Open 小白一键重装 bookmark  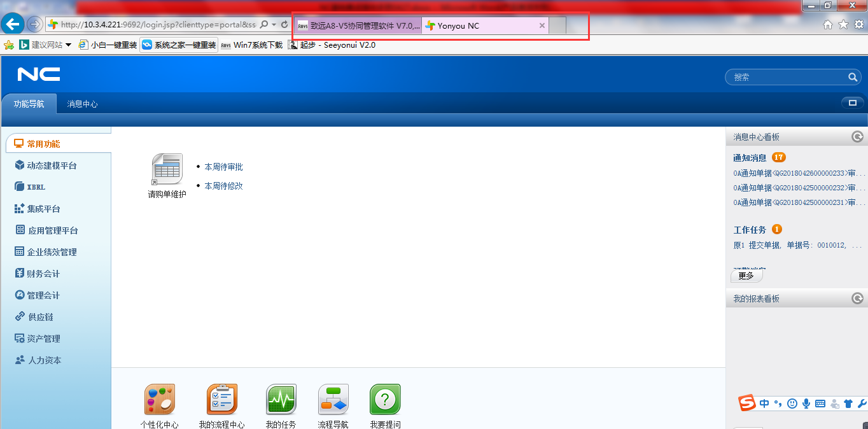[108, 45]
